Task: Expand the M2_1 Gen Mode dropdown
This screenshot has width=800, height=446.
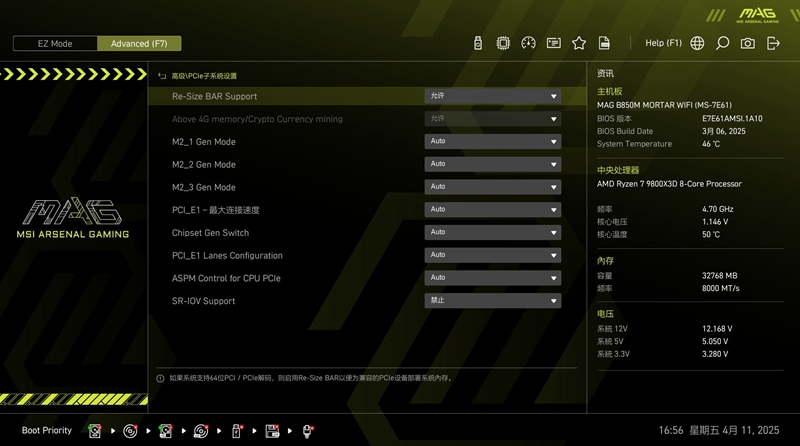Action: [492, 142]
